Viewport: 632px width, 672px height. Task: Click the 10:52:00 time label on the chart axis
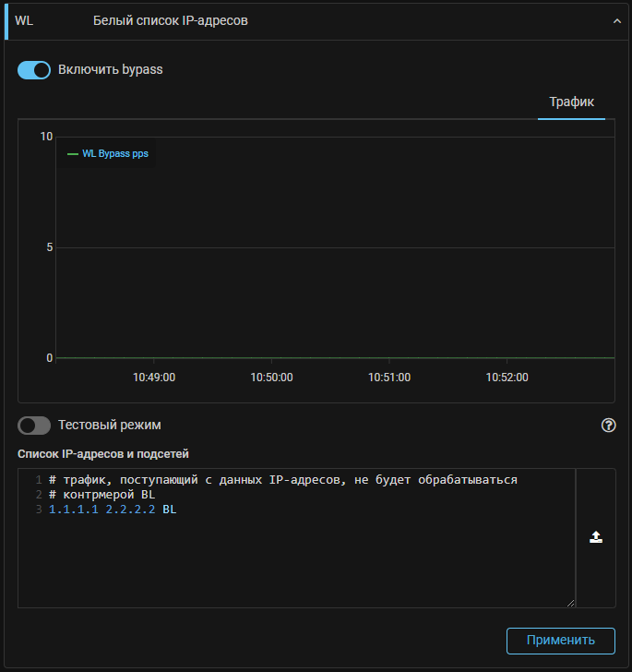pyautogui.click(x=507, y=378)
